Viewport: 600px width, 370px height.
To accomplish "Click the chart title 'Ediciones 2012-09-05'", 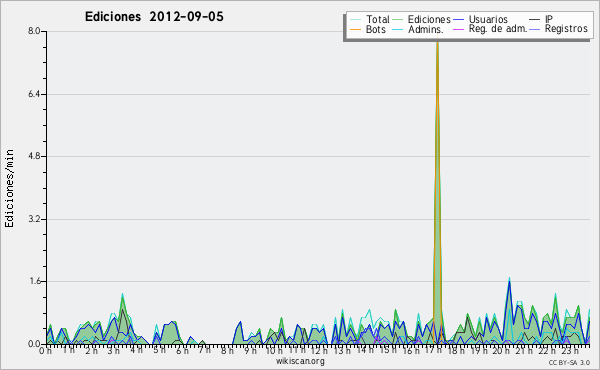I will tap(154, 17).
